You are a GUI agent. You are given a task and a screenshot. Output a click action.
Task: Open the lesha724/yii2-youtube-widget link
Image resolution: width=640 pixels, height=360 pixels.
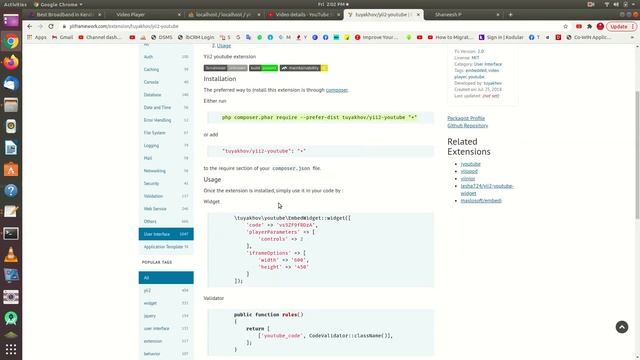487,189
